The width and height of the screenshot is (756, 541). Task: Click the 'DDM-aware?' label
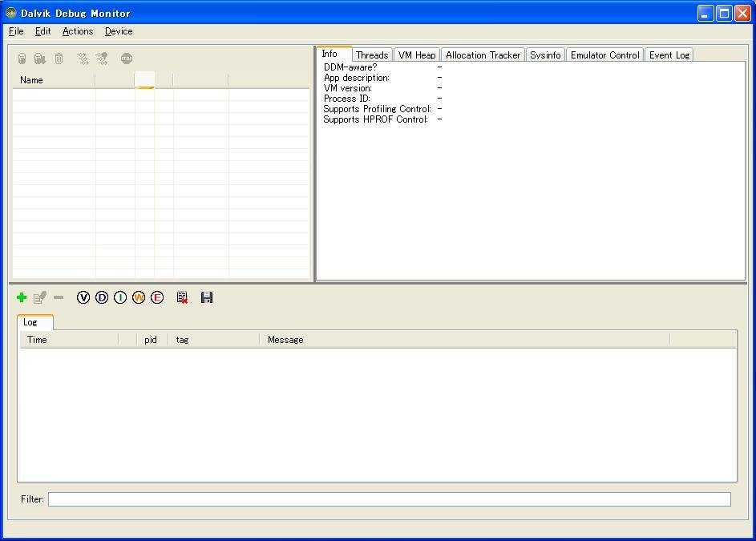coord(350,67)
